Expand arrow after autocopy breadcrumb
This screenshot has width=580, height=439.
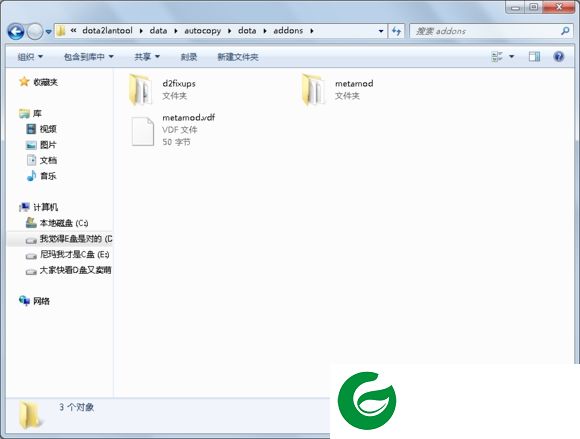(229, 31)
